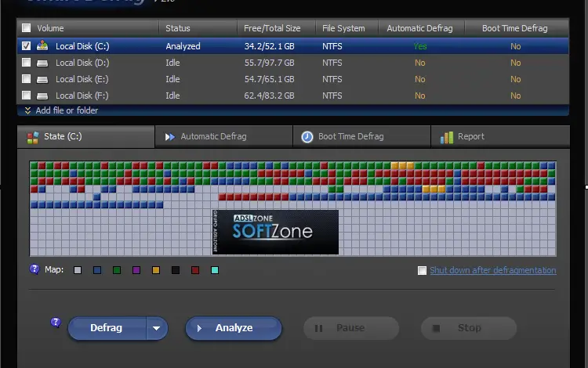
Task: Click the Local Disk (D:) drive icon
Action: click(x=43, y=63)
